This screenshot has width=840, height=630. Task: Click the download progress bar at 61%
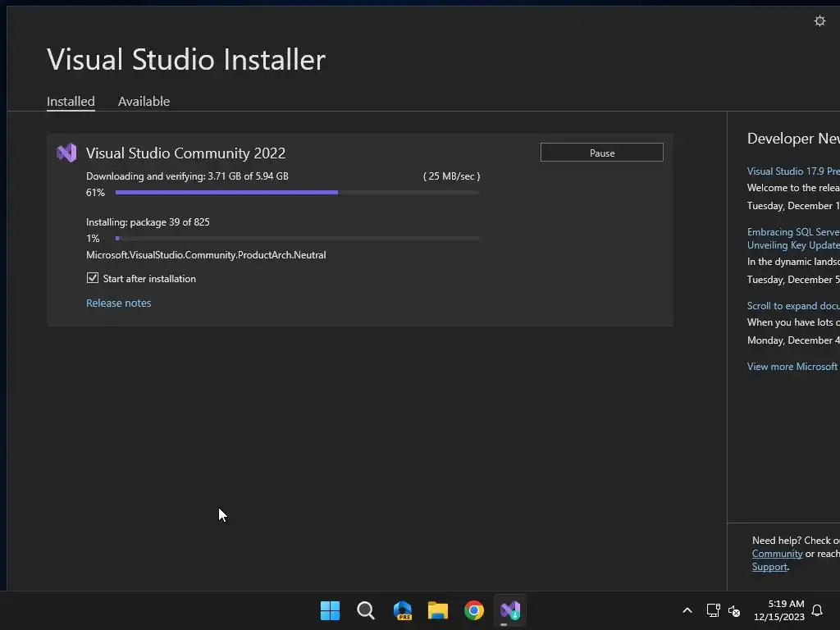(x=297, y=192)
